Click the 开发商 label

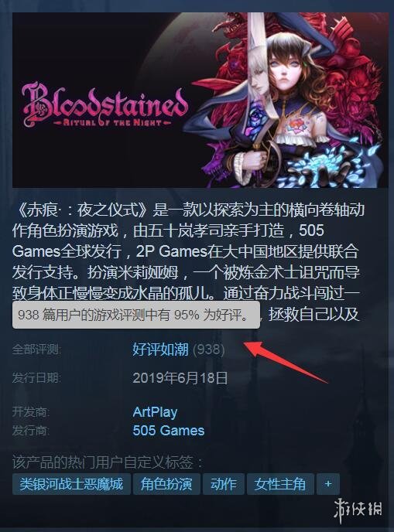[31, 412]
